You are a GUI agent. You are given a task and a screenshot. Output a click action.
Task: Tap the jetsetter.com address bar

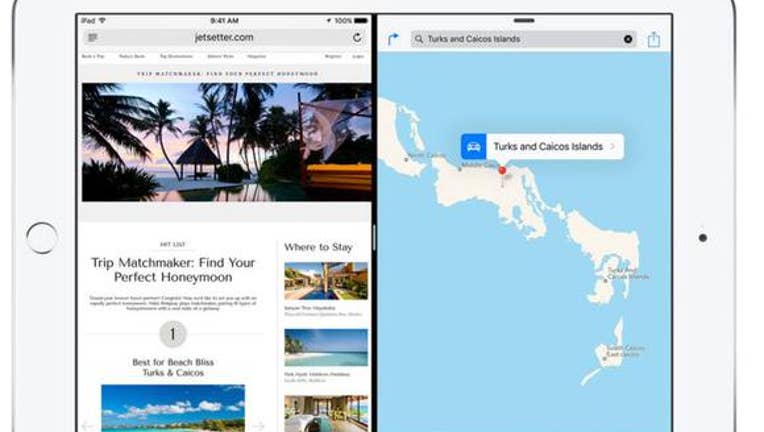[225, 38]
